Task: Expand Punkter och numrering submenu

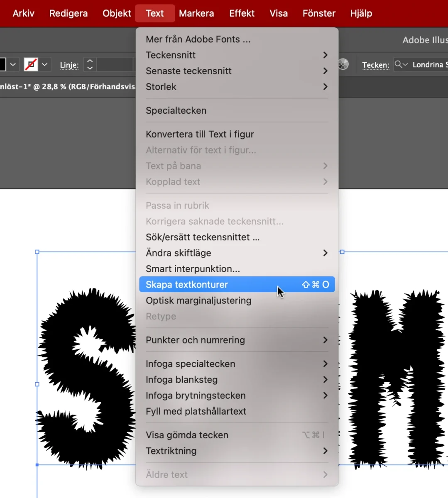Action: point(237,340)
